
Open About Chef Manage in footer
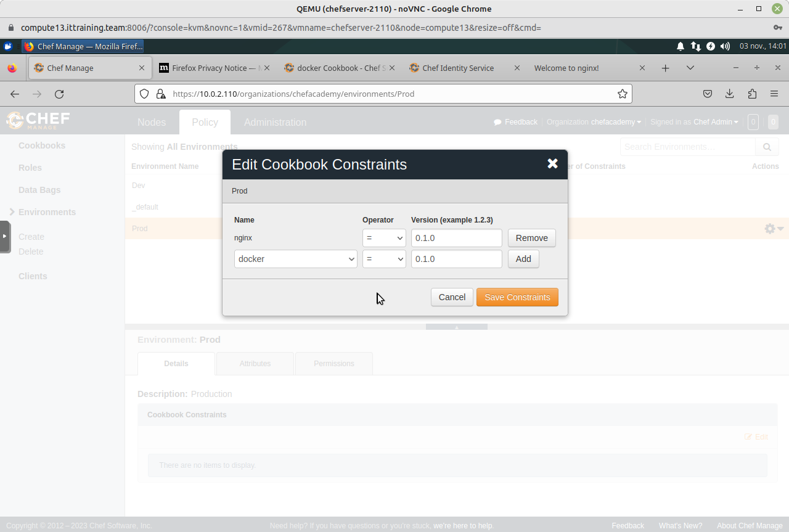(750, 526)
